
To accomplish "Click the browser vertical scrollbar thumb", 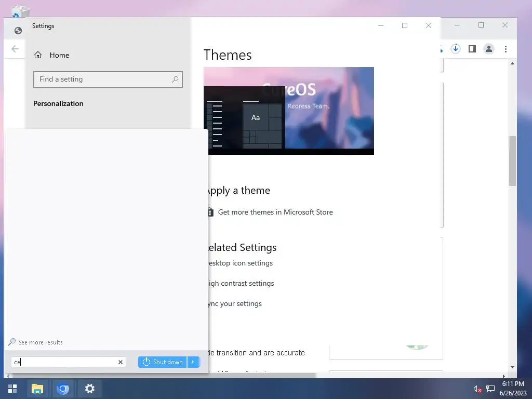I will click(x=512, y=161).
